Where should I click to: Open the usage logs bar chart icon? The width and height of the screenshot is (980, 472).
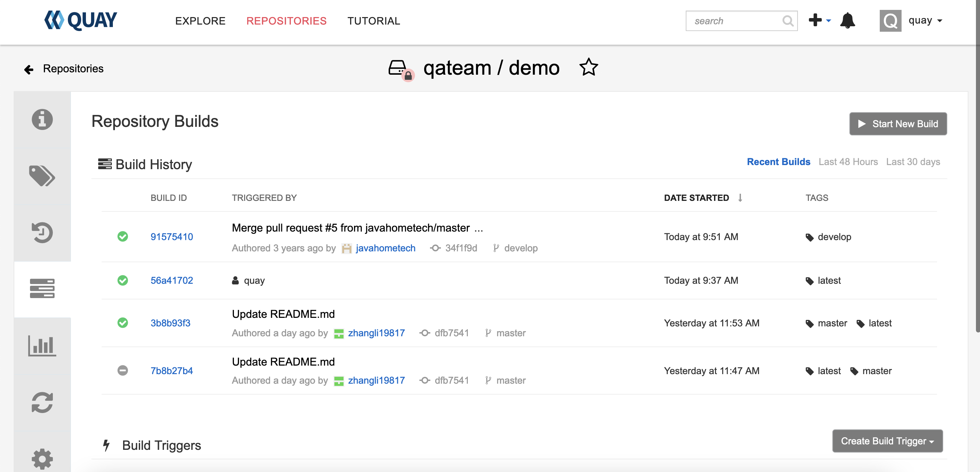42,345
